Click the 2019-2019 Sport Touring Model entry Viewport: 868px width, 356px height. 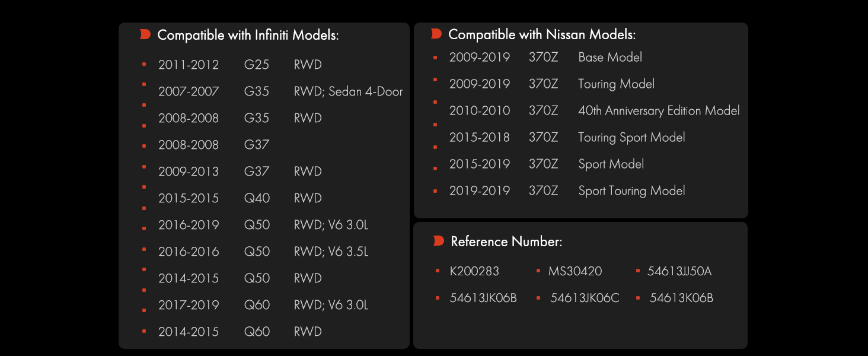tap(567, 191)
